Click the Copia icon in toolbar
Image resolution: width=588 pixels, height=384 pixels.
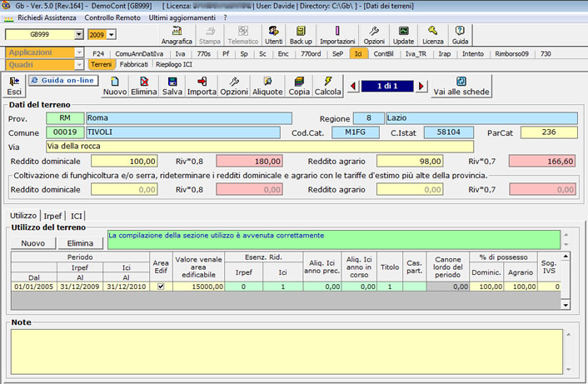point(299,87)
